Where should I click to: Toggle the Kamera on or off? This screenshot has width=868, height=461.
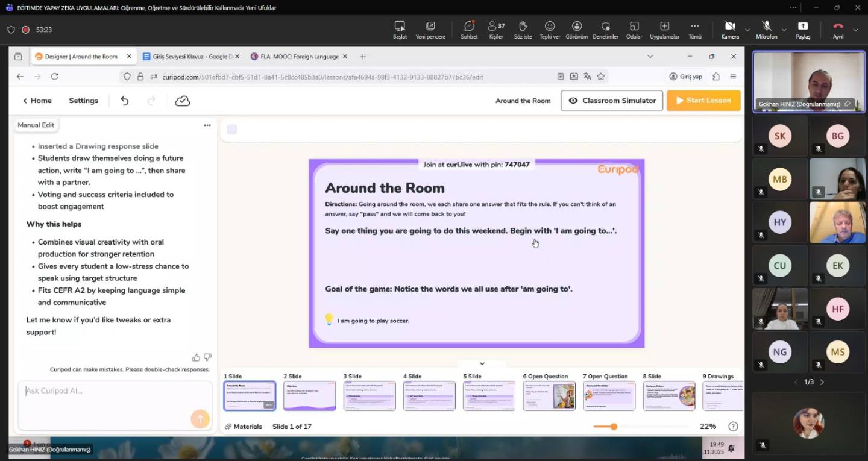pos(730,30)
